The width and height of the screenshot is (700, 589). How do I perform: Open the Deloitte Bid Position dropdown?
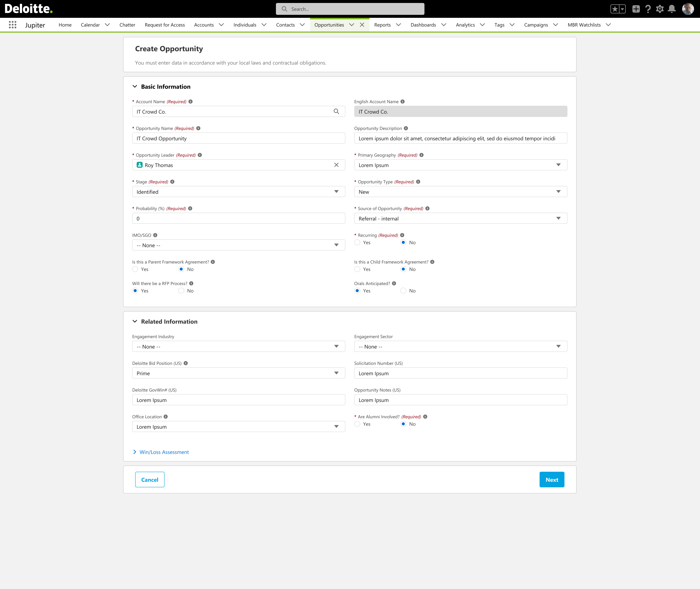coord(239,373)
